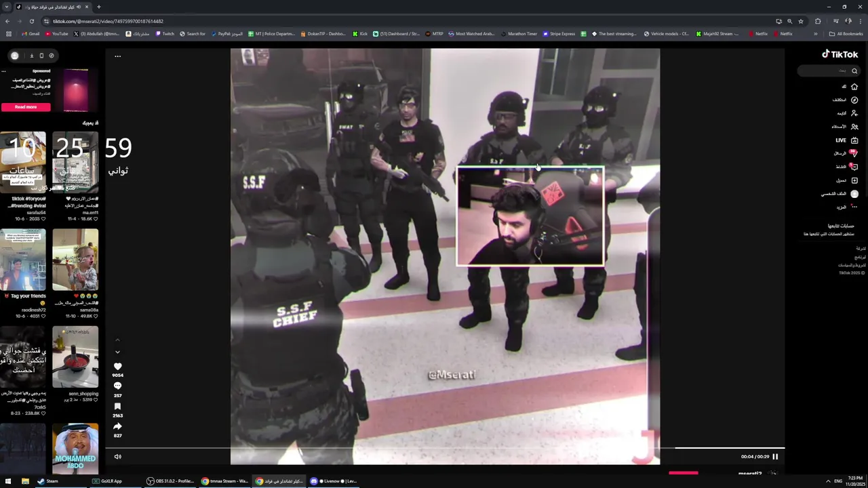Open the Discord Livenow taskbar item
Screen dimensions: 868x488
pyautogui.click(x=335, y=481)
